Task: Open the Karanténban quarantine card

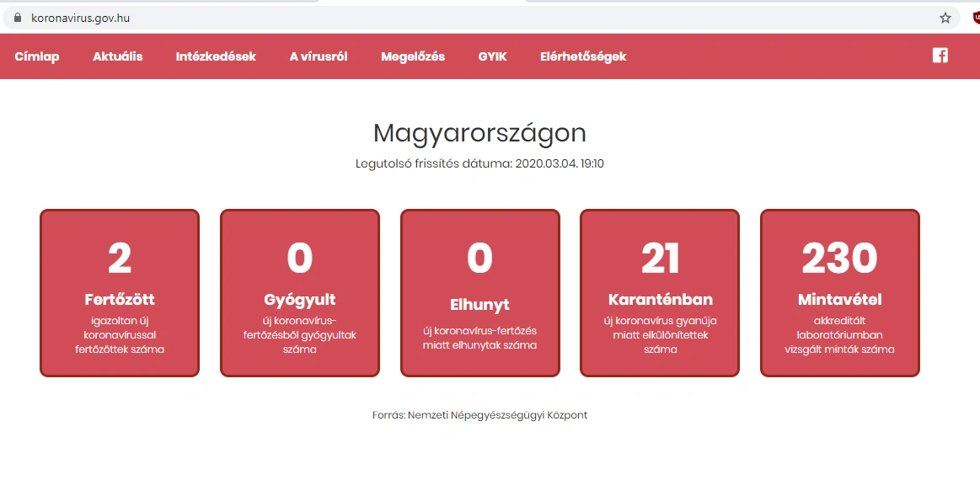Action: (660, 292)
